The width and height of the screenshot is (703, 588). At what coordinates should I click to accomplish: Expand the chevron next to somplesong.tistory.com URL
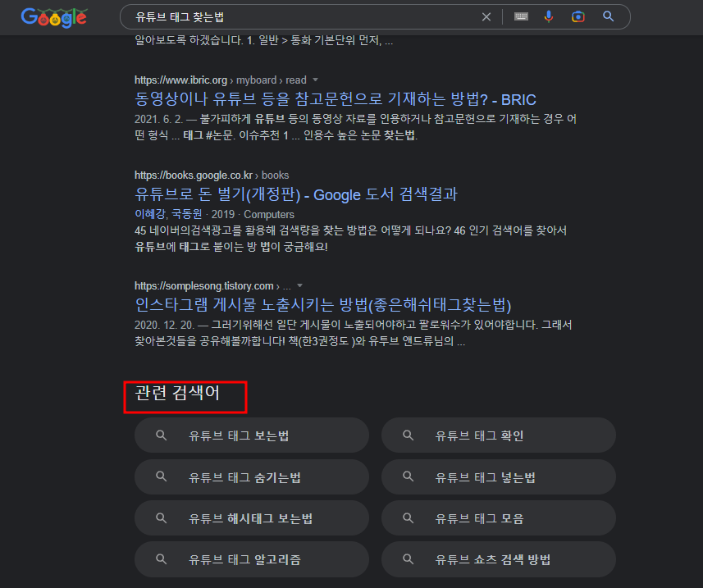point(299,286)
